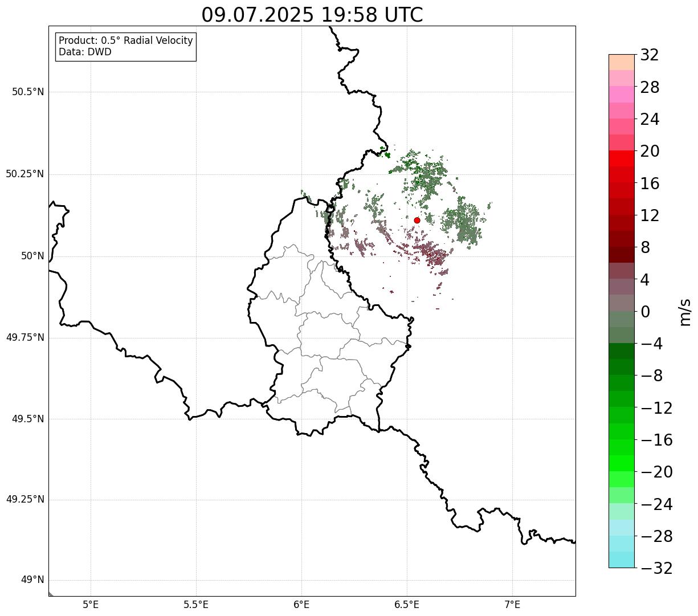This screenshot has width=698, height=616.
Task: Pick the bright green swatch just above −20 m/s
Action: pos(622,463)
